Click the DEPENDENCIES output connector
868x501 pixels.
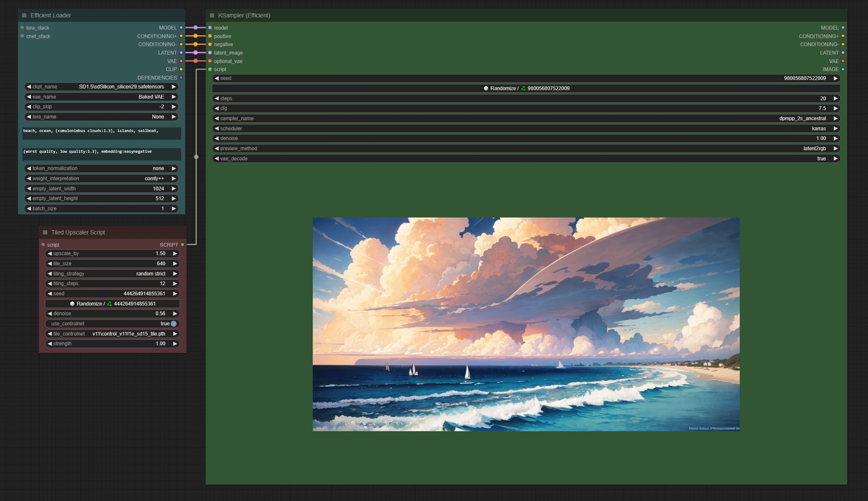tap(181, 78)
